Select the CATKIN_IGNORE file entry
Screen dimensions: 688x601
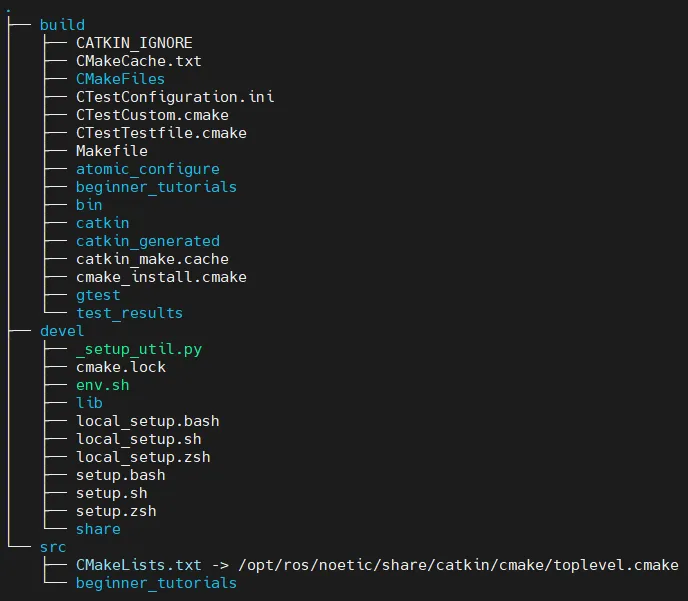click(x=134, y=43)
